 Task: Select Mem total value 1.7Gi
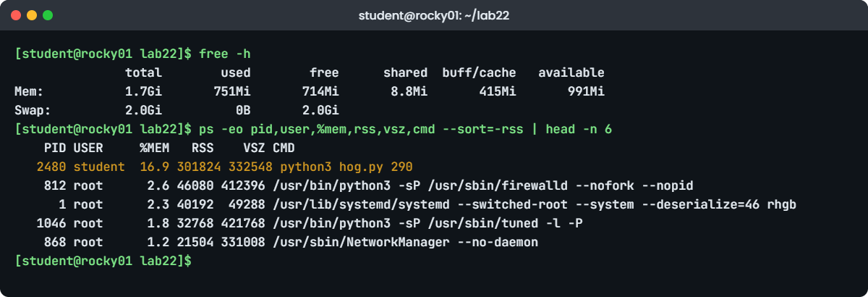point(143,92)
